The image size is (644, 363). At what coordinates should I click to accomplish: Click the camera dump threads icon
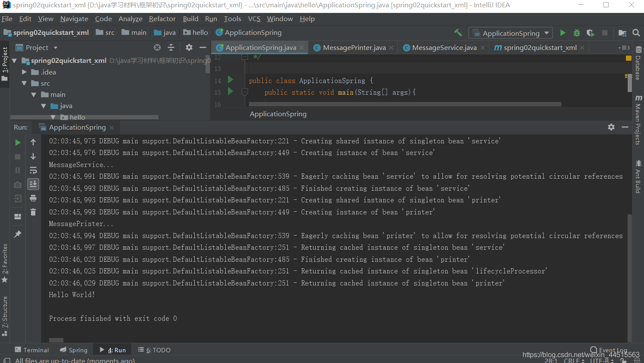point(18,185)
